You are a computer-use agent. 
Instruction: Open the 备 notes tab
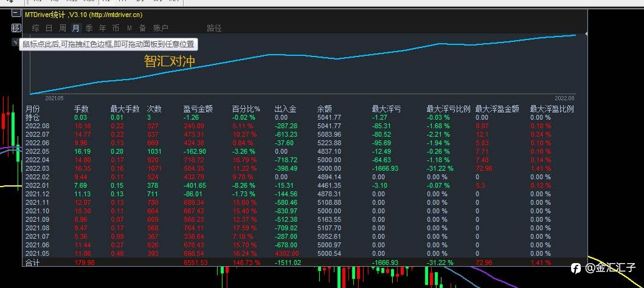click(142, 29)
